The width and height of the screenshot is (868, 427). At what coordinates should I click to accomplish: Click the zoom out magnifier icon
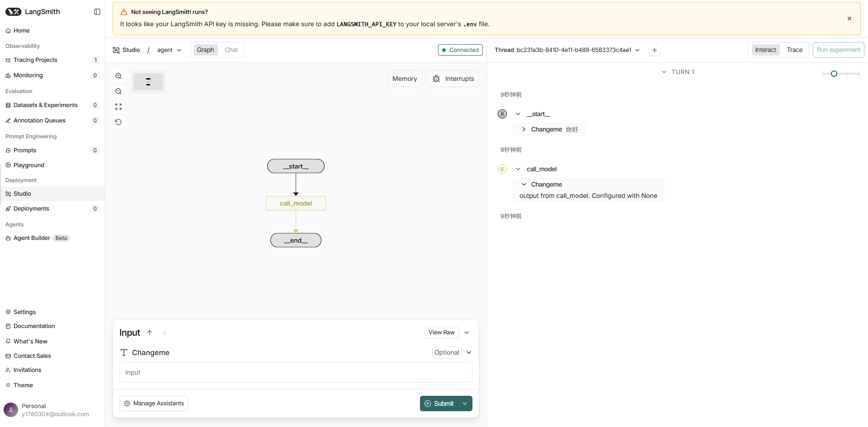coord(118,91)
